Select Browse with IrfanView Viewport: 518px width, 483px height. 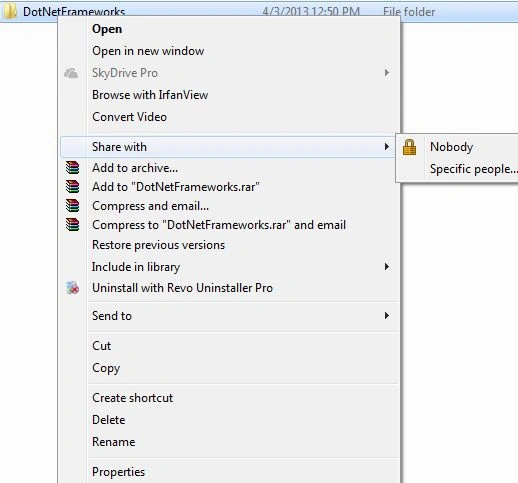pyautogui.click(x=150, y=95)
